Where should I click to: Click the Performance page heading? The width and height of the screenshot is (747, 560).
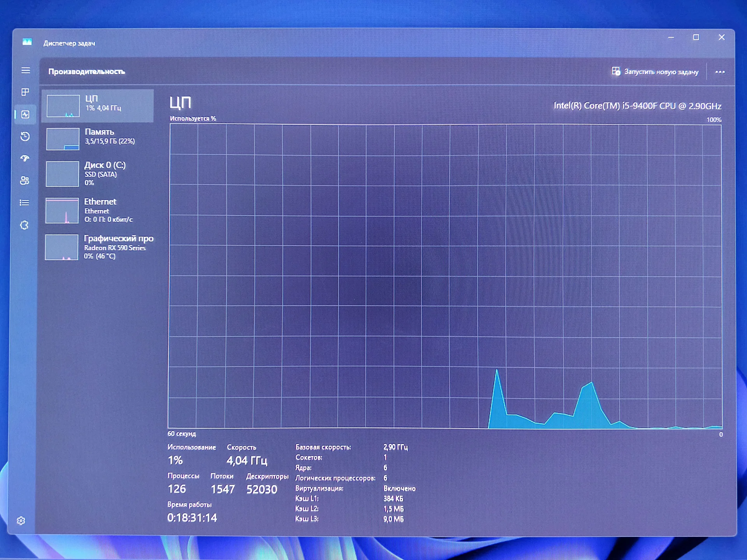click(x=87, y=72)
